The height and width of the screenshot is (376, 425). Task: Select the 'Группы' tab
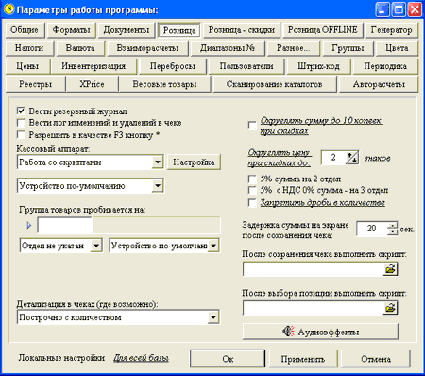pos(348,48)
